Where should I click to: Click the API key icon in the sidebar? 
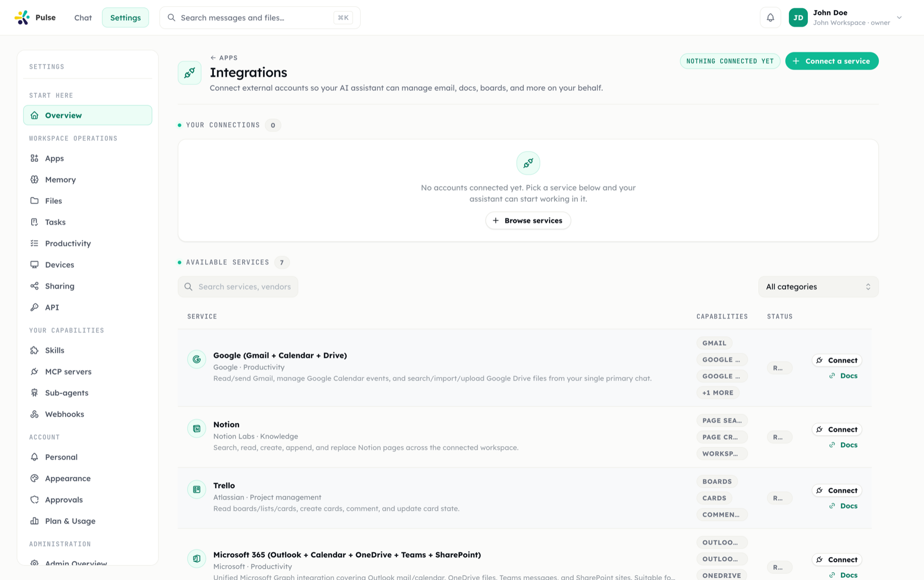pos(35,307)
